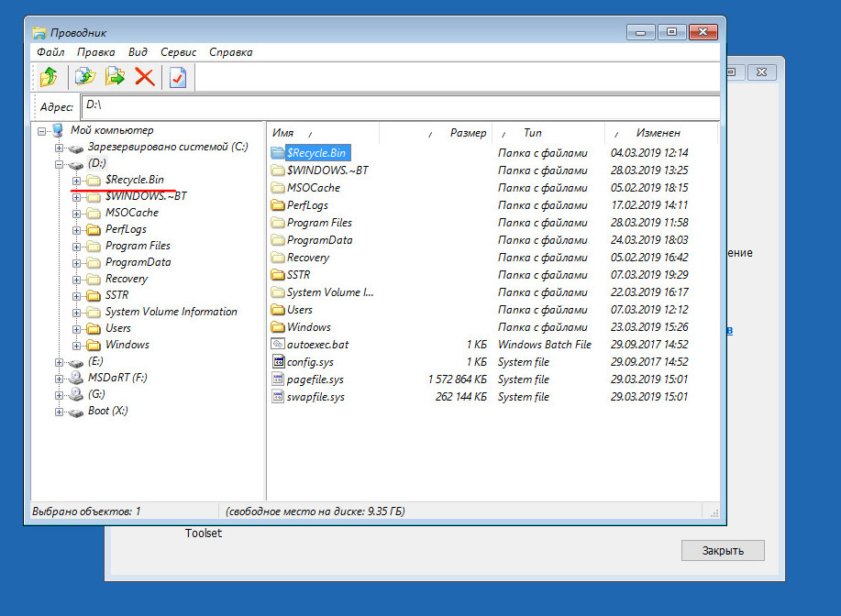Click the Windows Batch File type cell
The image size is (841, 616).
545,344
